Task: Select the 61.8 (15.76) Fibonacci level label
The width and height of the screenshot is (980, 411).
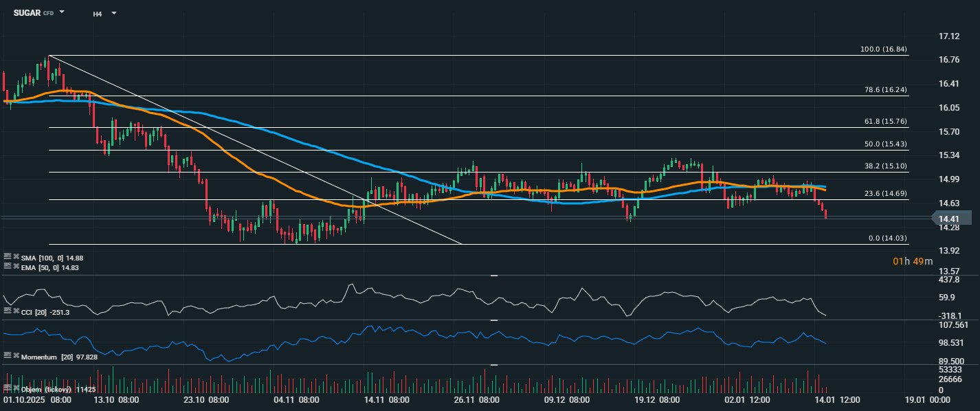Action: click(885, 121)
